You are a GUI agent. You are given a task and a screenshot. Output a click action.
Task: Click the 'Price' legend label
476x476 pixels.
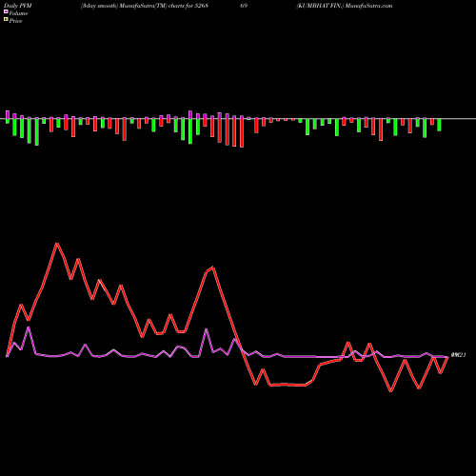pyautogui.click(x=15, y=21)
